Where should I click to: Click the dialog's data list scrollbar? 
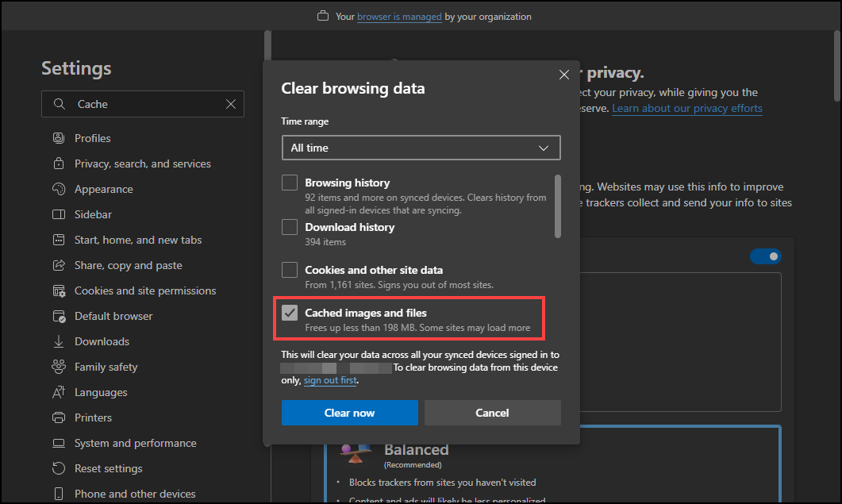(557, 206)
